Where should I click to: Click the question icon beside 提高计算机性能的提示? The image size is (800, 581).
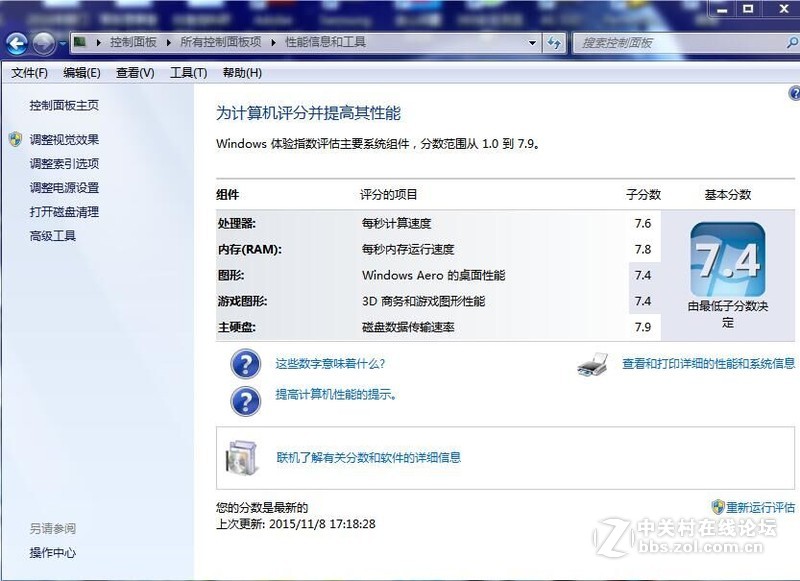245,401
